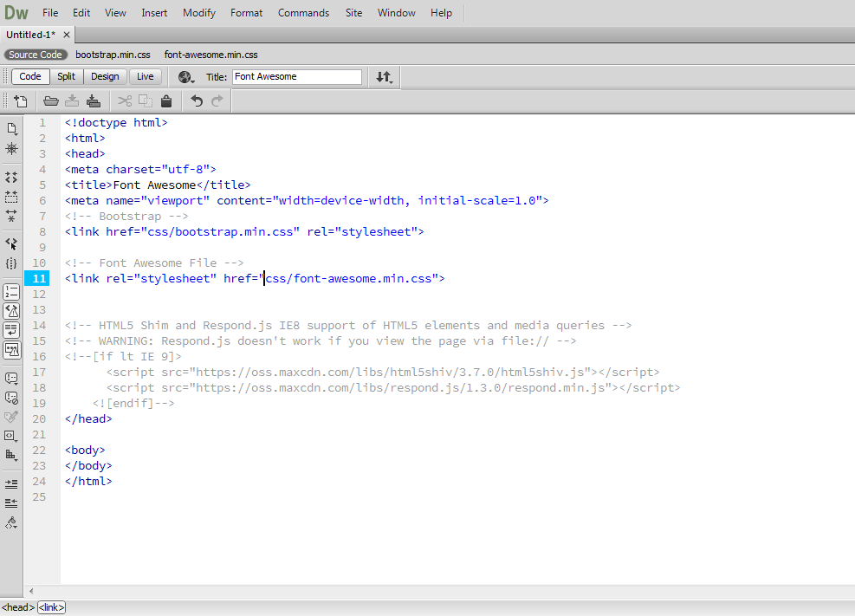The width and height of the screenshot is (855, 616).
Task: Open the File menu
Action: tap(50, 12)
